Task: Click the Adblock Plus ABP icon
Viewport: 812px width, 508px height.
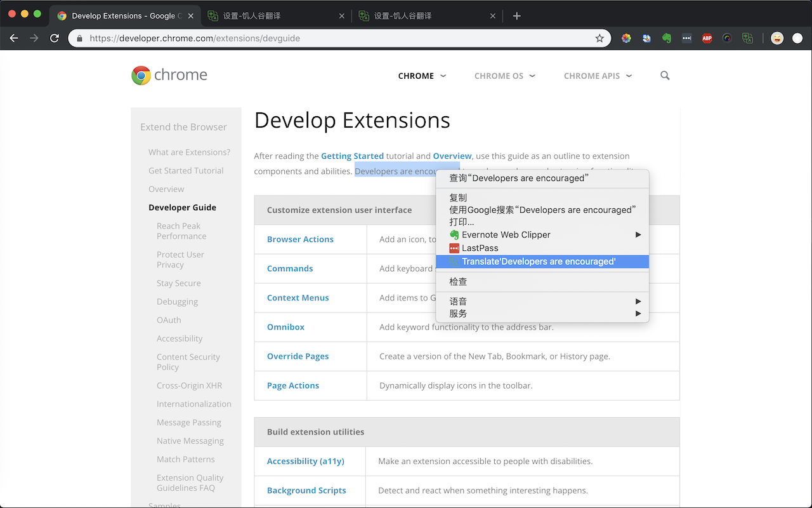Action: pos(707,38)
